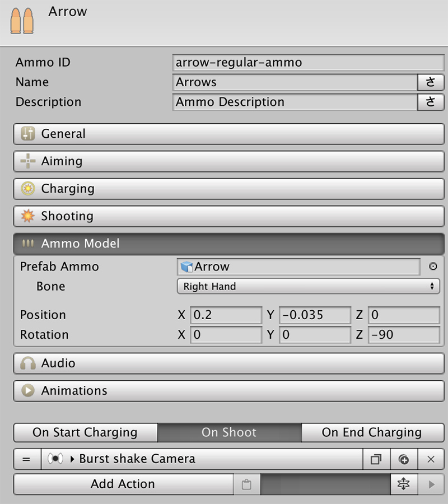The width and height of the screenshot is (448, 504).
Task: Click the play arrow at the actions row end
Action: [431, 484]
